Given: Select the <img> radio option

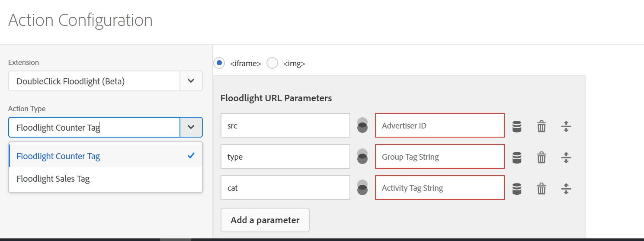Looking at the screenshot, I should 272,63.
